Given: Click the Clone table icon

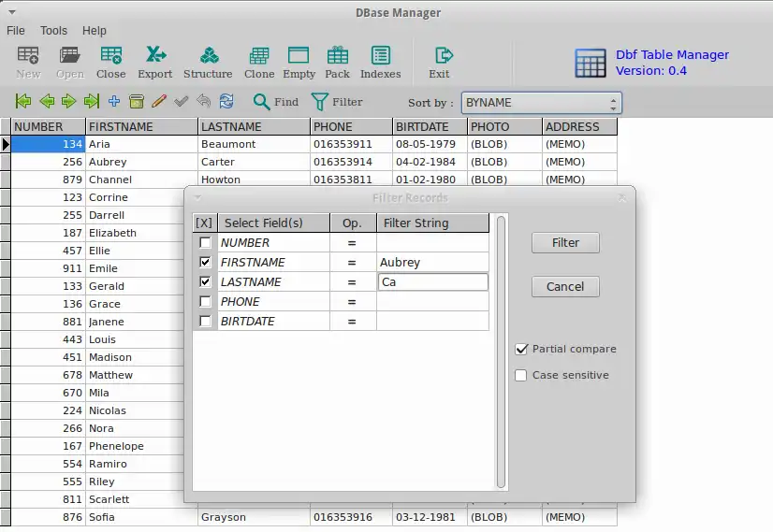Looking at the screenshot, I should [259, 63].
